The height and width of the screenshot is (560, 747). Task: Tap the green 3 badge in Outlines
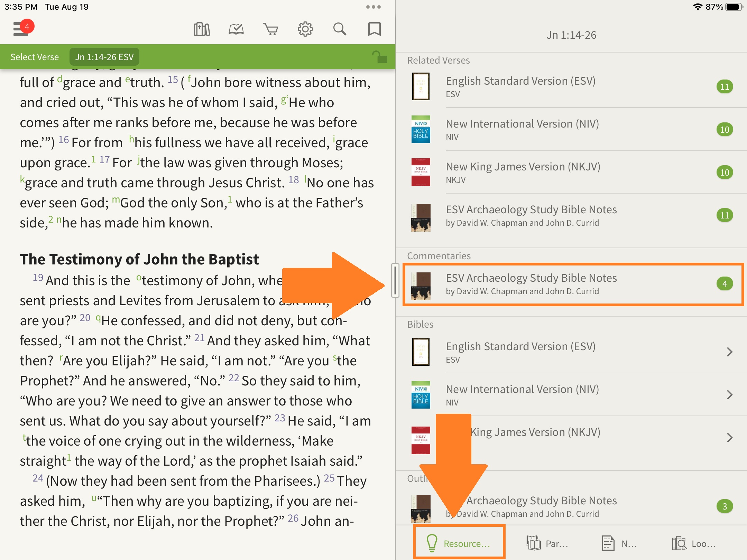click(725, 506)
